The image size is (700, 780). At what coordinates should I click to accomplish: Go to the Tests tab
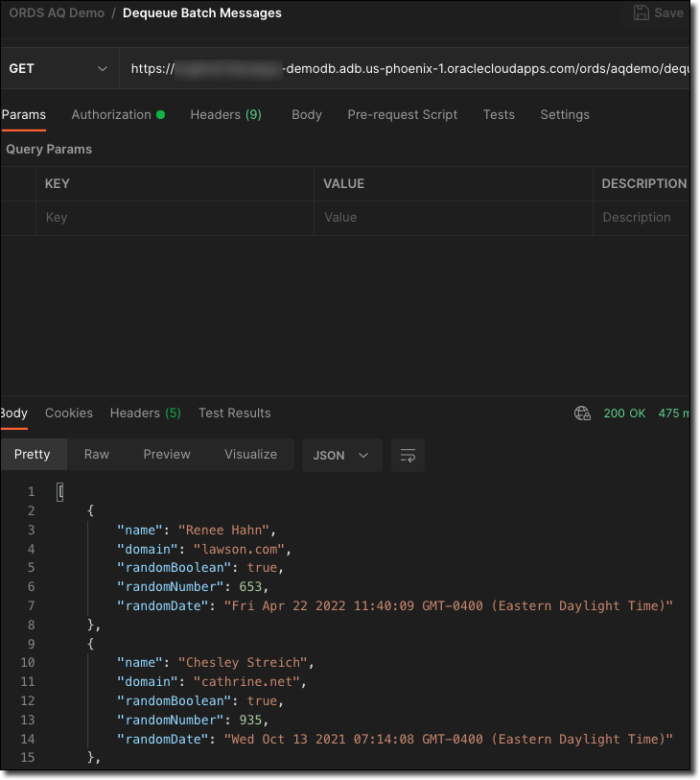click(x=499, y=115)
